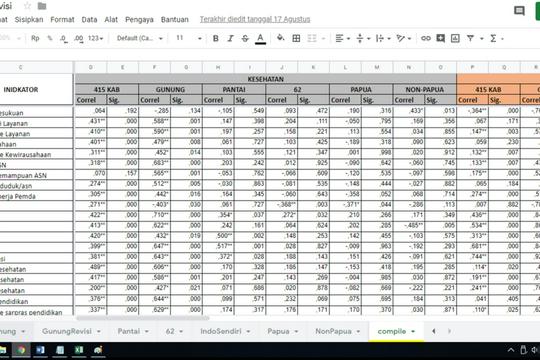The height and width of the screenshot is (360, 540).
Task: Open the font family dropdown
Action: point(139,38)
